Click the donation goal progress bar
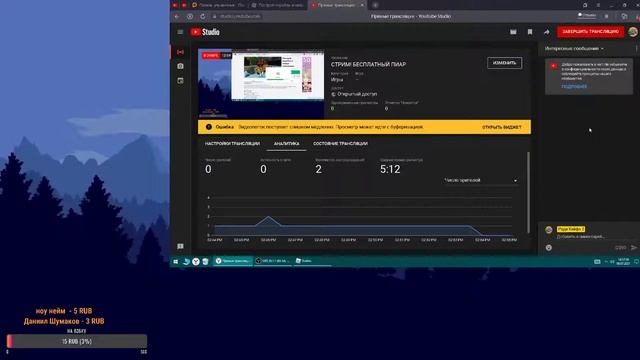The image size is (640, 360). click(x=77, y=341)
